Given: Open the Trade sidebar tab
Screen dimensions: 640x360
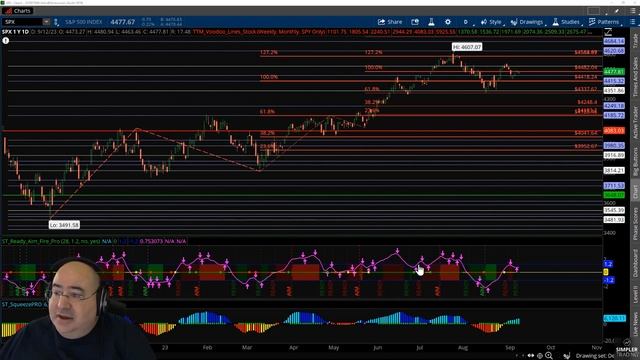Looking at the screenshot, I should (635, 41).
